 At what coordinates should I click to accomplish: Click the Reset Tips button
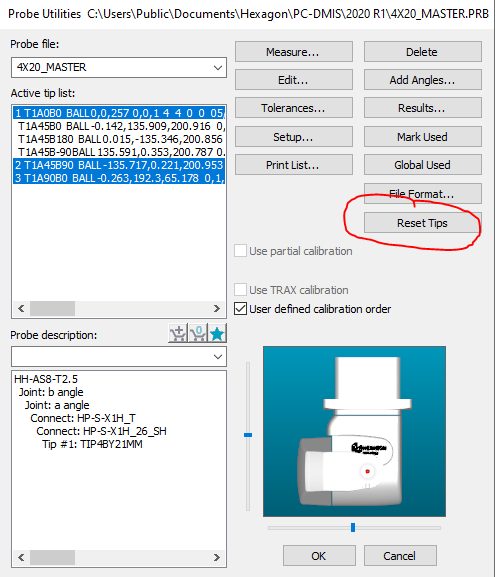[422, 223]
